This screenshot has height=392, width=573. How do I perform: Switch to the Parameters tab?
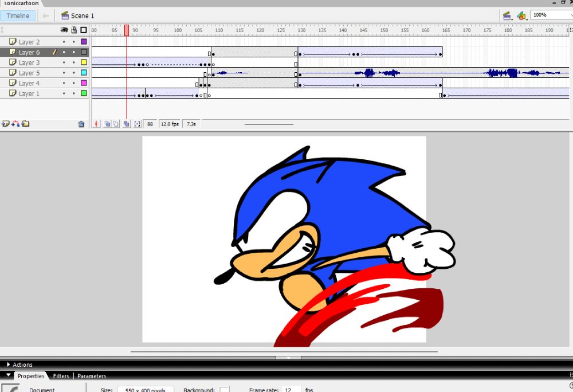[x=92, y=376]
